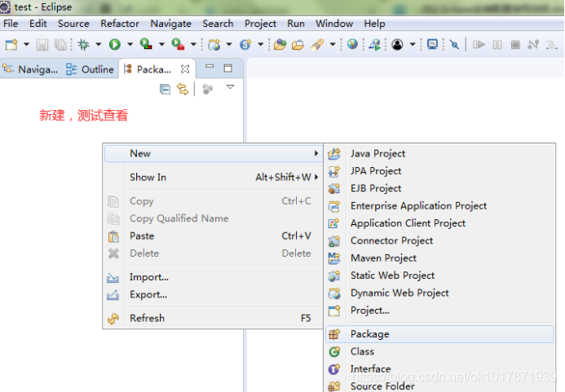The image size is (565, 392).
Task: Open the Refactor menu
Action: click(x=120, y=24)
